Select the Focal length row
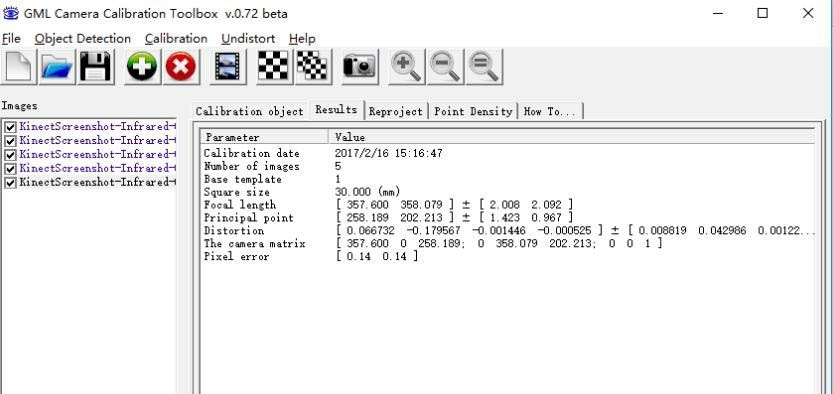This screenshot has width=833, height=394. click(x=508, y=204)
